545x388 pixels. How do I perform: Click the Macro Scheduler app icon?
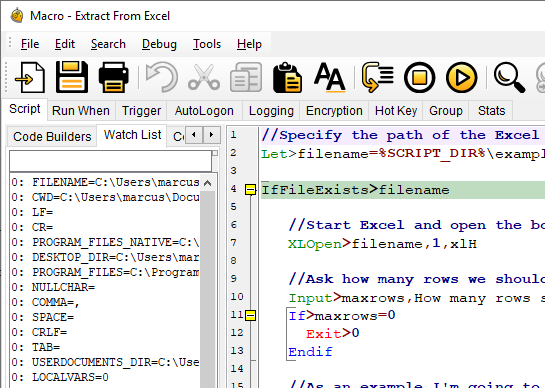[x=17, y=16]
